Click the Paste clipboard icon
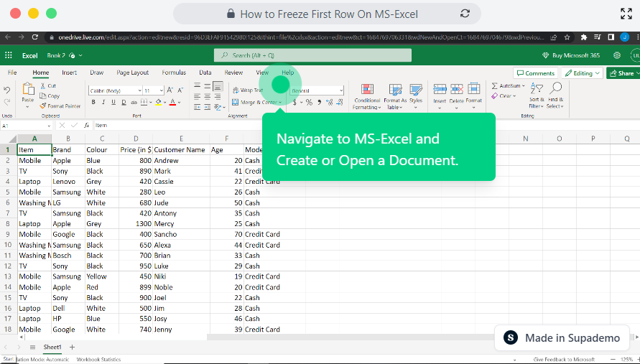Viewport: 640px width, 364px height. coord(28,89)
